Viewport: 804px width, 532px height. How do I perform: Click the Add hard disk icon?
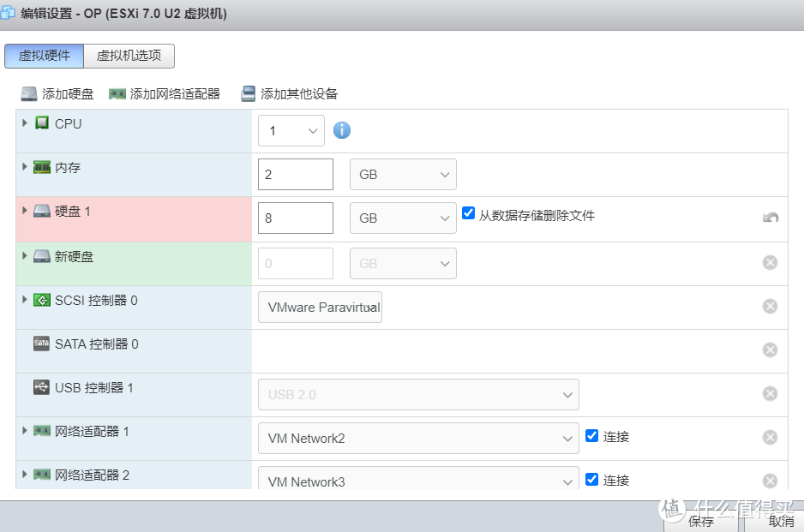coord(30,93)
